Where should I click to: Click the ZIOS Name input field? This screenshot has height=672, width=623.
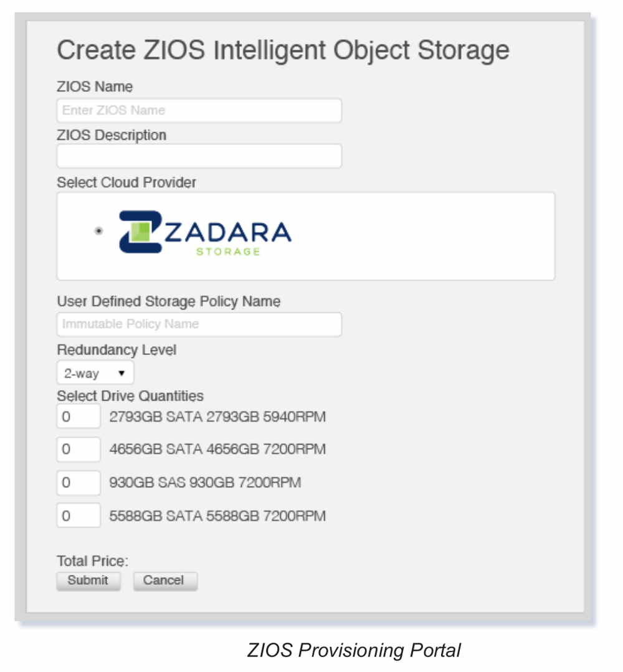(199, 110)
